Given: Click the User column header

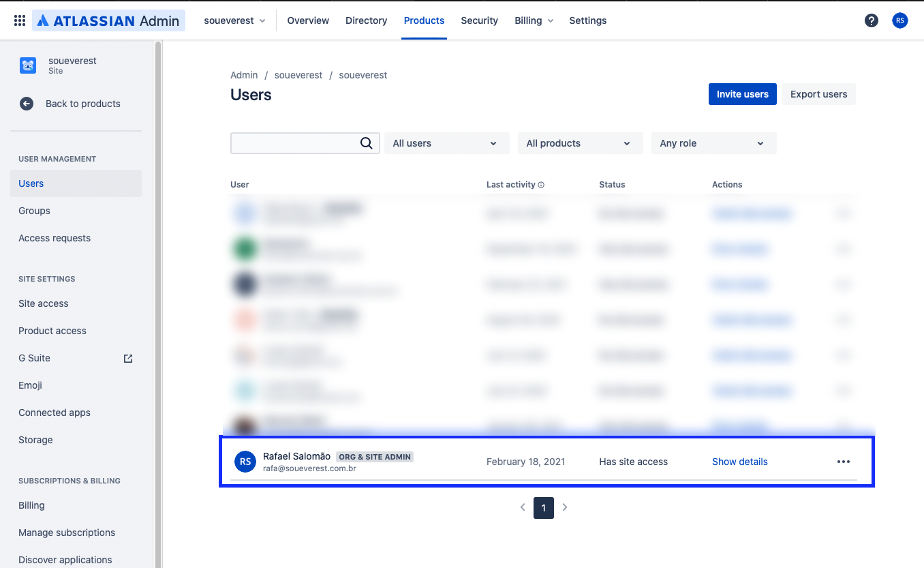Looking at the screenshot, I should click(x=240, y=185).
